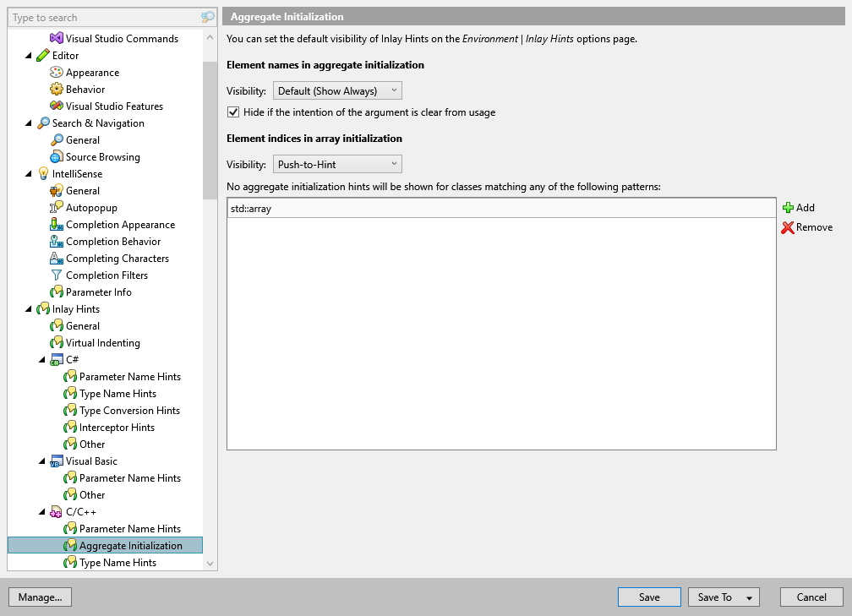Open the 'Push-to-Hint' visibility dropdown
Viewport: 852px width, 616px height.
(336, 163)
